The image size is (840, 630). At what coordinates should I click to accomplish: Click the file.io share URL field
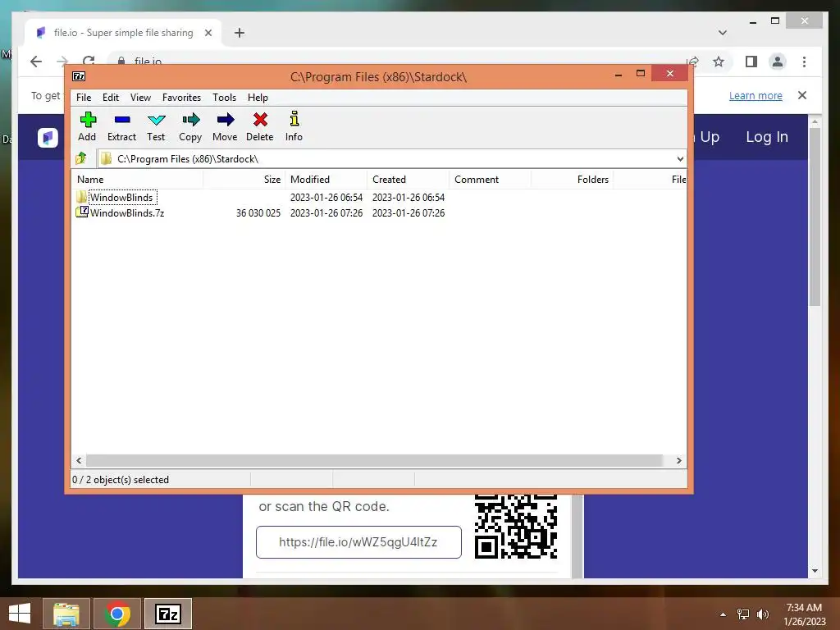(358, 541)
